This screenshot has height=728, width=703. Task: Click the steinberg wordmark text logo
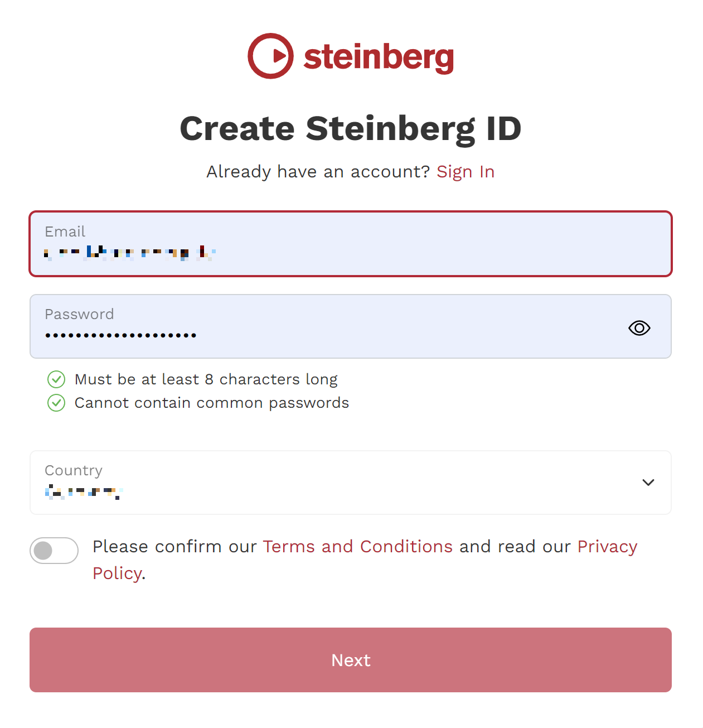pos(379,56)
